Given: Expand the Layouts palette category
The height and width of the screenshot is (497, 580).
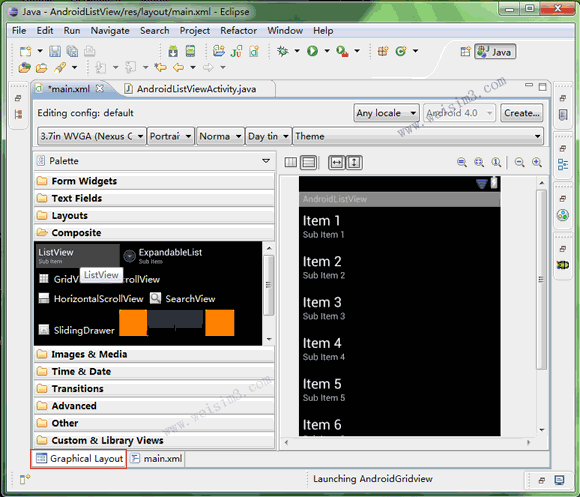Looking at the screenshot, I should click(x=154, y=215).
